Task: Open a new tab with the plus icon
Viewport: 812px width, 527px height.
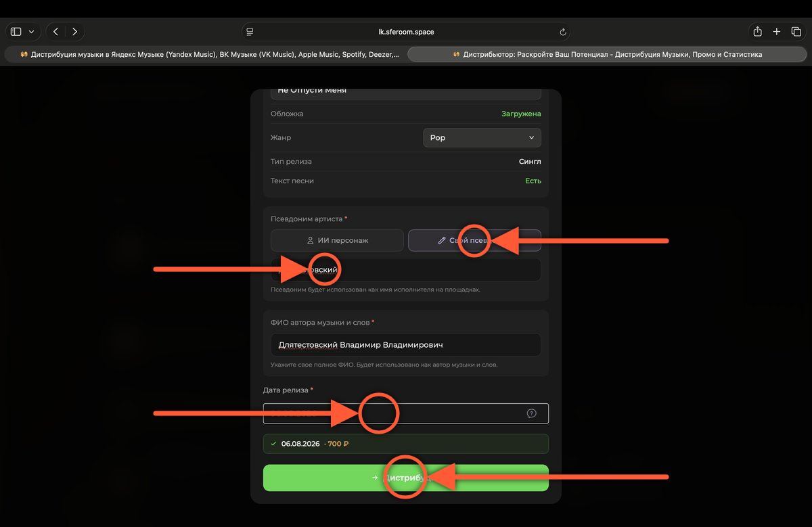Action: tap(777, 32)
